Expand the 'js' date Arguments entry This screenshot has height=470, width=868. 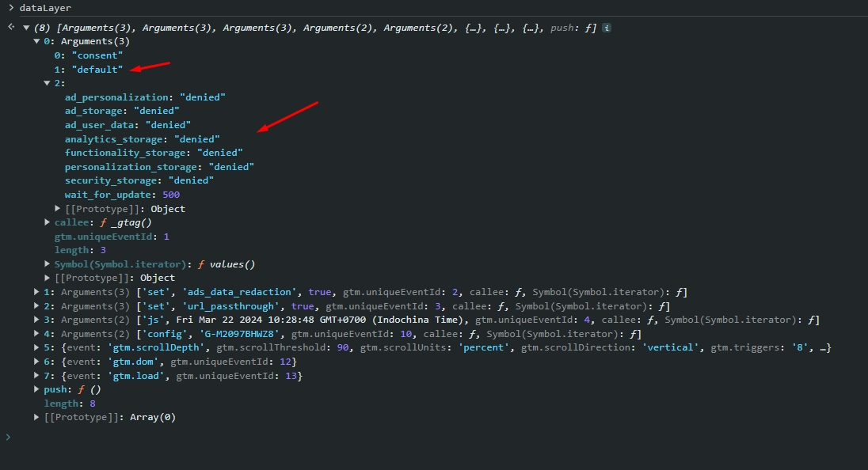pyautogui.click(x=36, y=320)
